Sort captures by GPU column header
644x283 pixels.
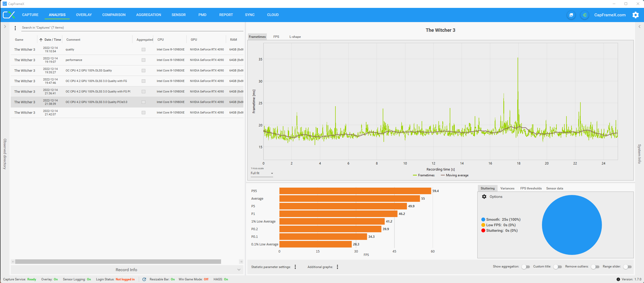[194, 40]
